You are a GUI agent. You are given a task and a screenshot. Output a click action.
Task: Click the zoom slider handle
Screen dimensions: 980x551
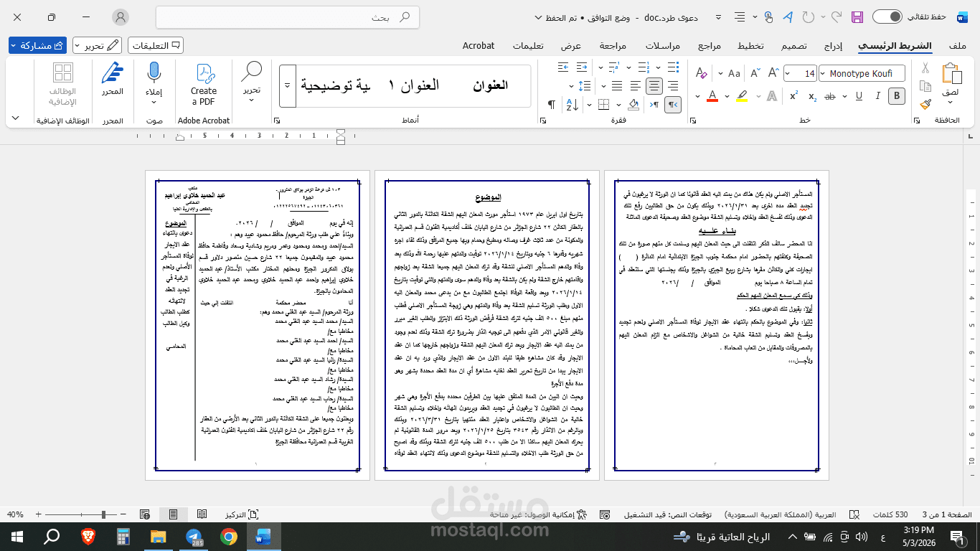pos(104,514)
